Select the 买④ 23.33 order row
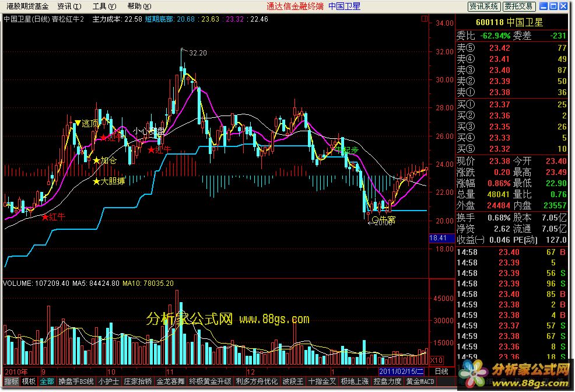This screenshot has width=575, height=392. 511,138
